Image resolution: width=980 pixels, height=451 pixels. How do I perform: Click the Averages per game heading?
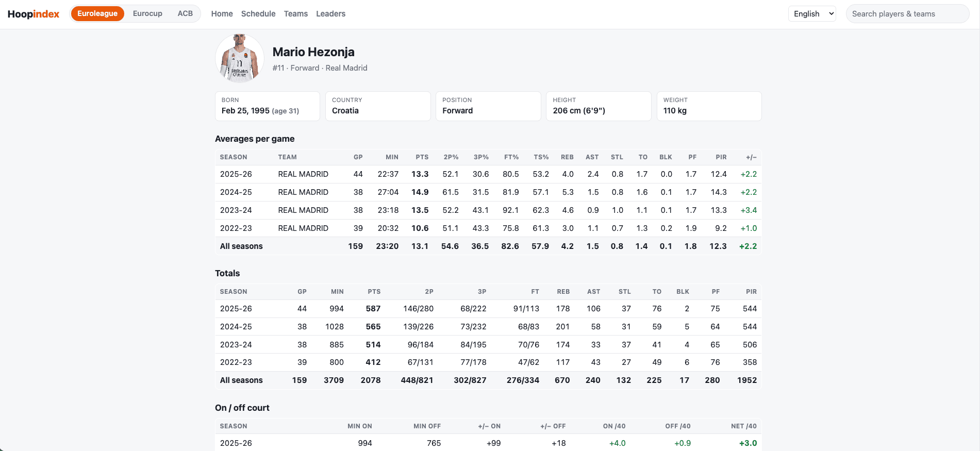(255, 139)
